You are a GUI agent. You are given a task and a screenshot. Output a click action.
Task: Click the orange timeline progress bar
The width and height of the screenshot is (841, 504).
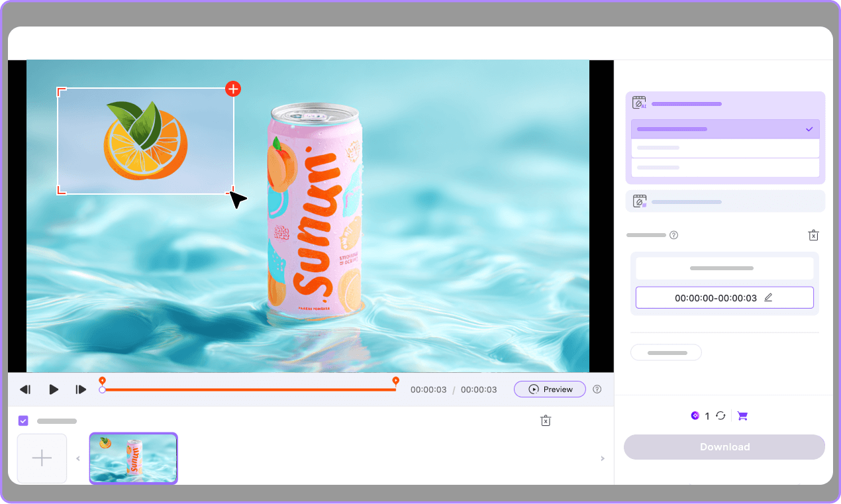[249, 390]
